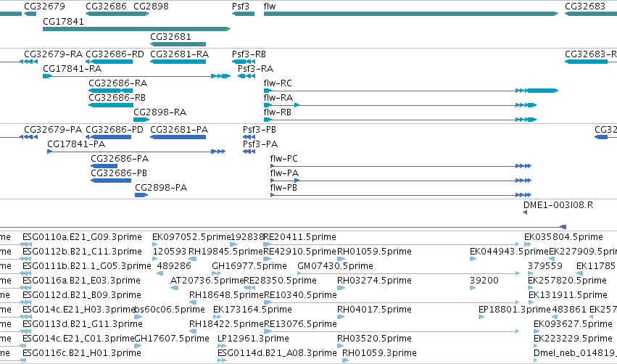Select the CG32686-PA protein label

[x=120, y=159]
